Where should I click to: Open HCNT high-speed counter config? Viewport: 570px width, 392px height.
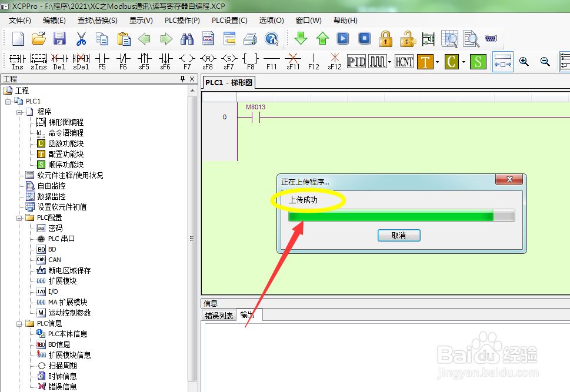pos(404,61)
